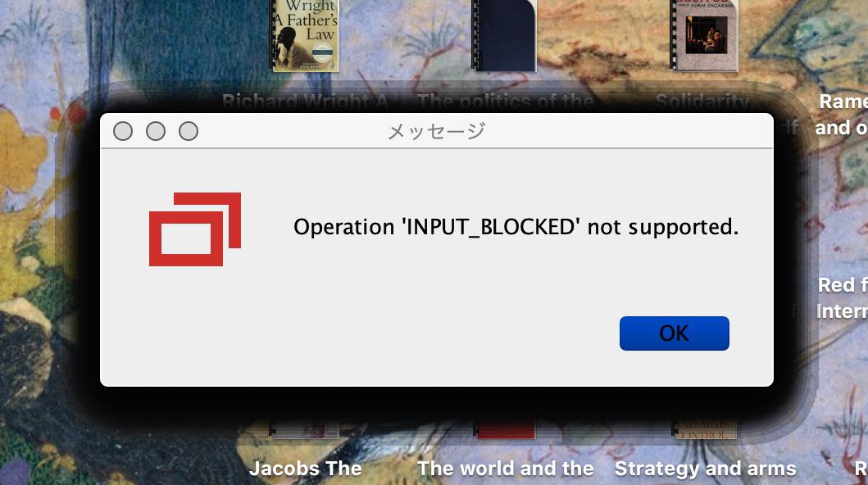Click the OK button in the dialog
Viewport: 868px width, 485px height.
tap(675, 333)
